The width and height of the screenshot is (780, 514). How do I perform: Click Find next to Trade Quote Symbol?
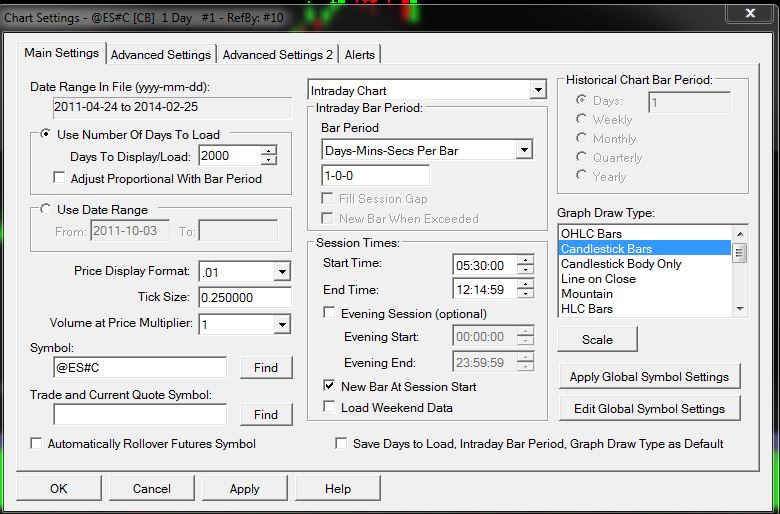click(266, 414)
